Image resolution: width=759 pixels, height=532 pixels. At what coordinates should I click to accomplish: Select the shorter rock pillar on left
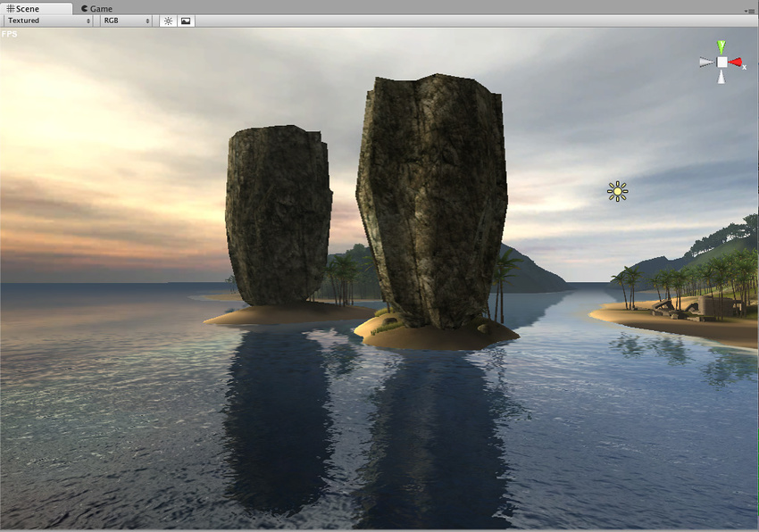click(277, 214)
